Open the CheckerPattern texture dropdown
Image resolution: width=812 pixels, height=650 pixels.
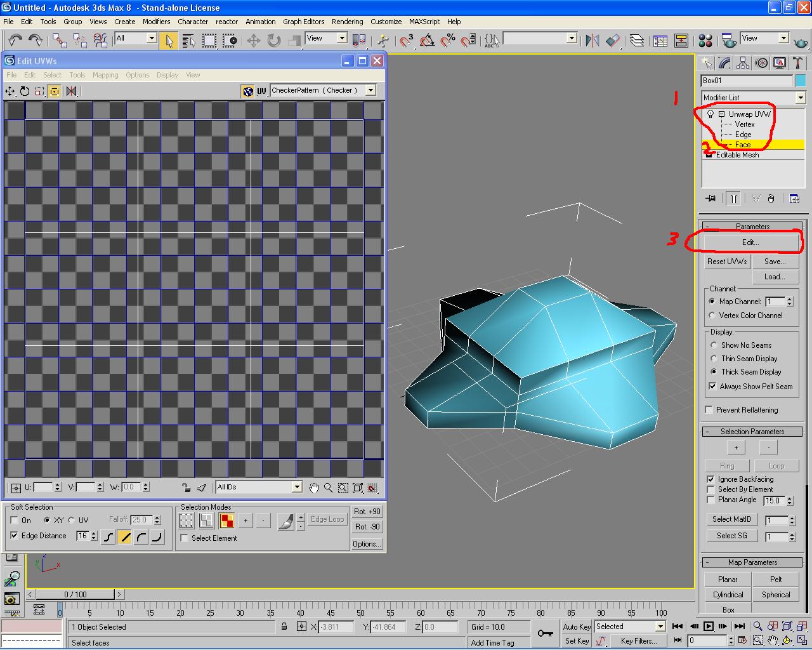coord(370,91)
